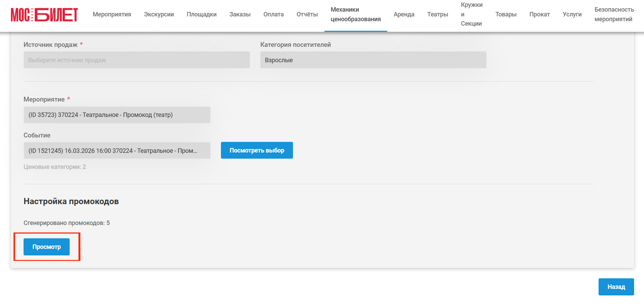644x306 pixels.
Task: Select Механики ценообразования tab
Action: tap(356, 14)
